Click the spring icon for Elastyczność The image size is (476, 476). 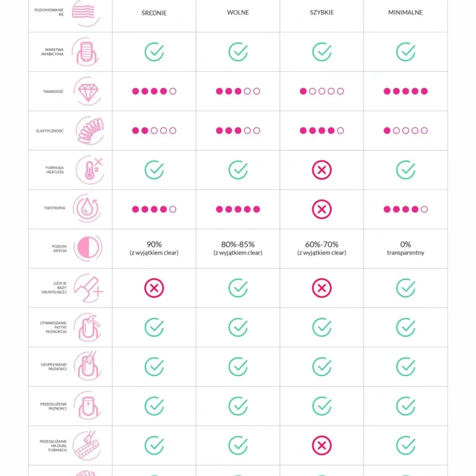click(89, 131)
